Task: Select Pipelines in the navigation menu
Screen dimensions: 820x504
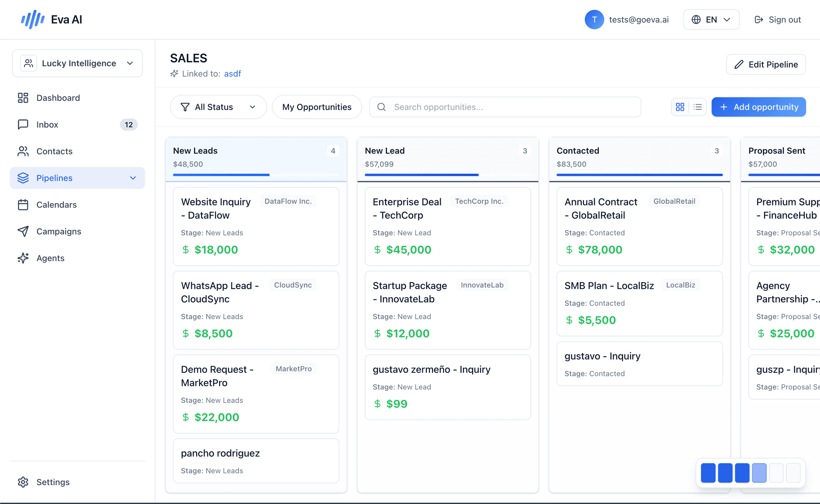Action: click(x=55, y=178)
